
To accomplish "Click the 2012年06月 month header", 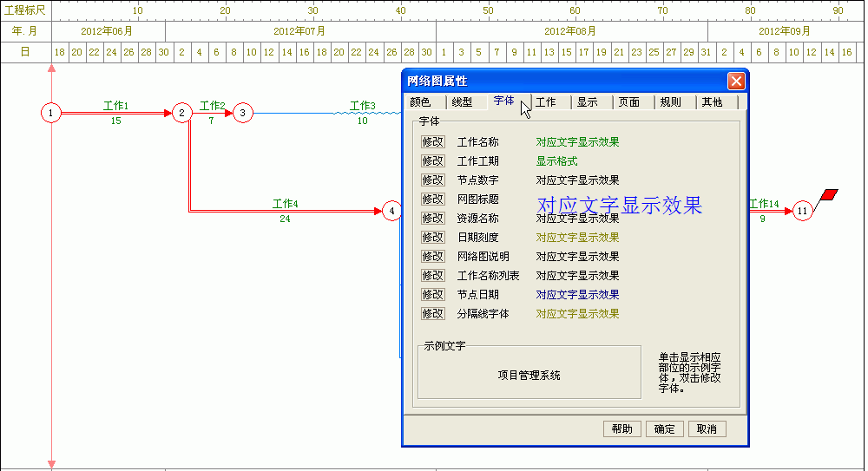I will coord(106,31).
